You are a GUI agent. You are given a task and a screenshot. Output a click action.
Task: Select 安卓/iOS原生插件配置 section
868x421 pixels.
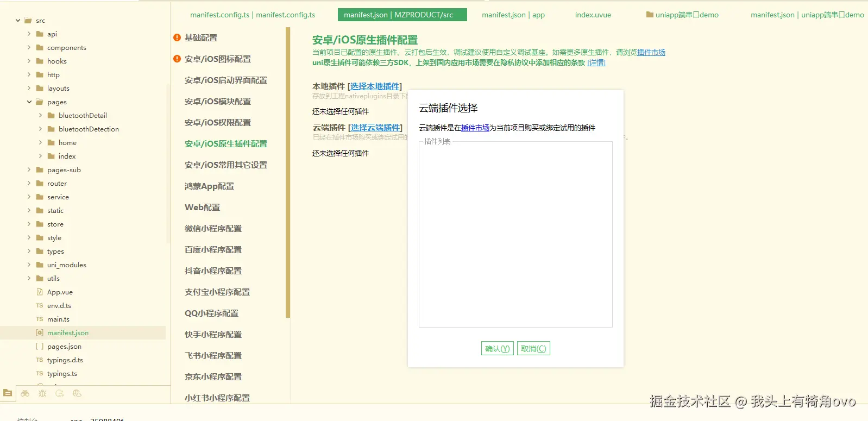pyautogui.click(x=226, y=143)
